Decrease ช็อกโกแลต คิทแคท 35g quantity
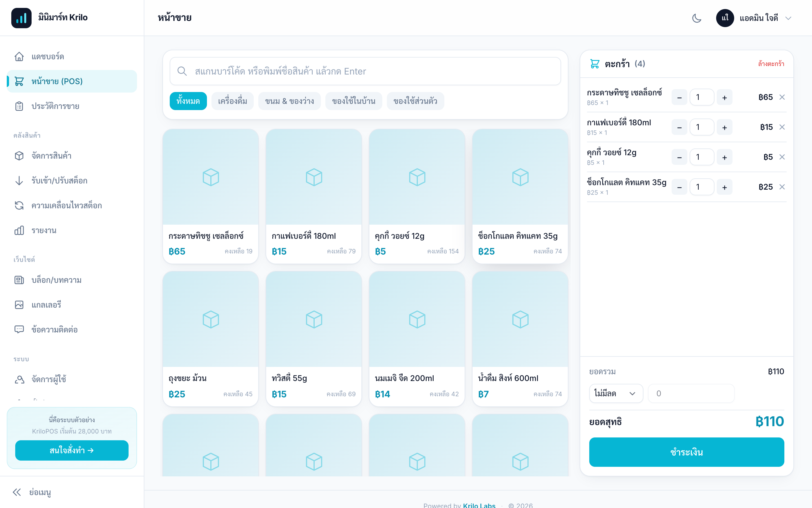The width and height of the screenshot is (812, 508). (679, 187)
